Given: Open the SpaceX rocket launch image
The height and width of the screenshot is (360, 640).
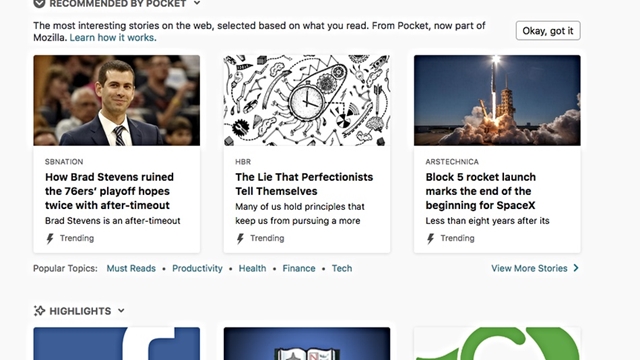Looking at the screenshot, I should tap(497, 100).
